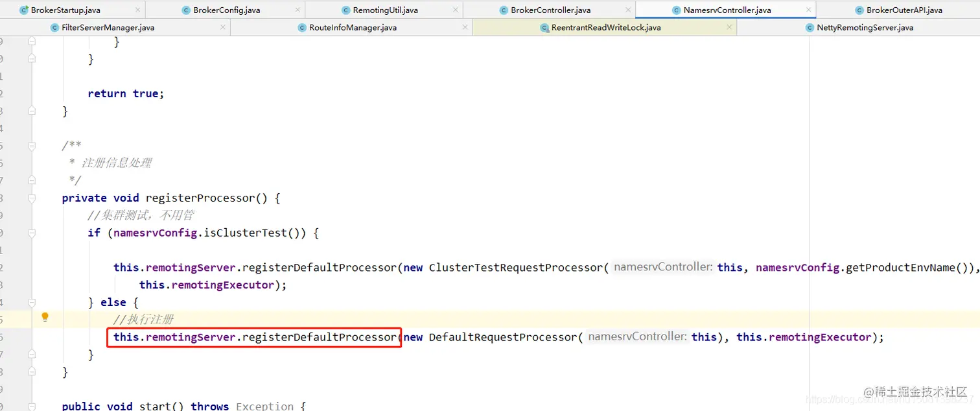980x411 pixels.
Task: Click the registerProcessor() method name in its declaration
Action: pyautogui.click(x=200, y=198)
